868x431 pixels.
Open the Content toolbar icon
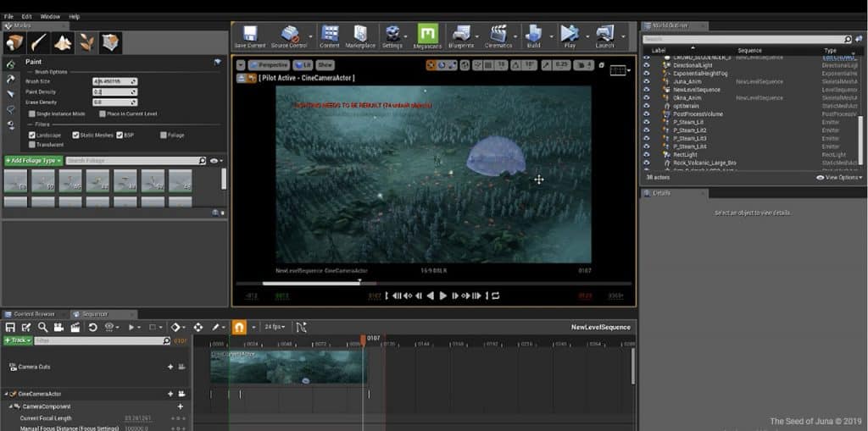coord(330,36)
